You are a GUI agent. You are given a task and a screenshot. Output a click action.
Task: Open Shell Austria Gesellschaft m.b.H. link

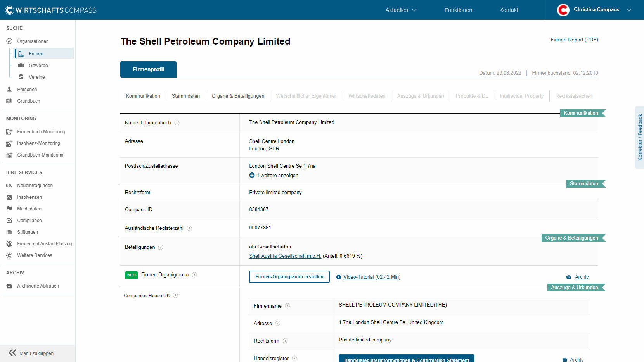coord(285,256)
